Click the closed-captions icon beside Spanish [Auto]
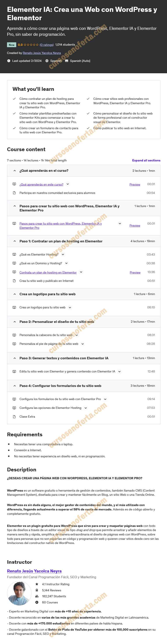Image resolution: width=167 pixels, height=644 pixels. [x=66, y=61]
